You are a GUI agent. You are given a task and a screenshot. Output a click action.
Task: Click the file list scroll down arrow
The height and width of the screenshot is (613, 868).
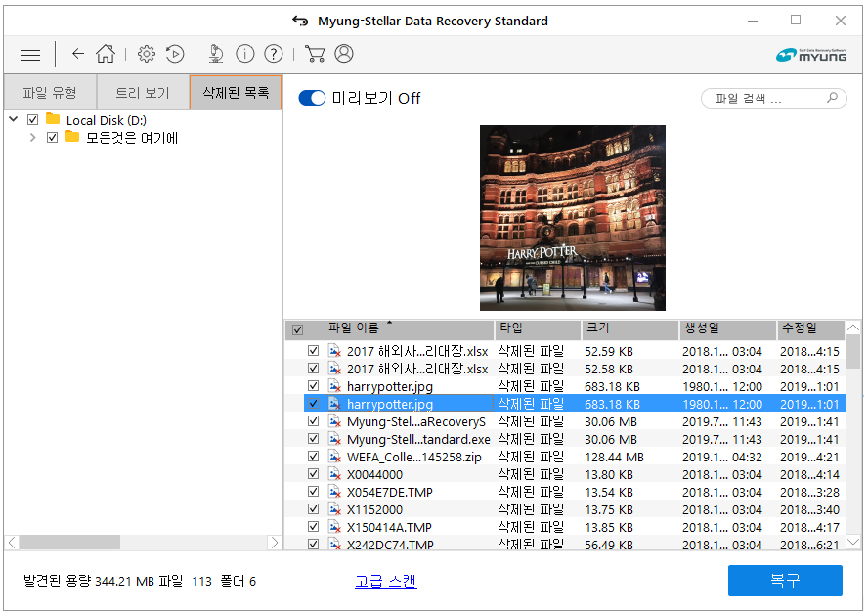(x=853, y=542)
